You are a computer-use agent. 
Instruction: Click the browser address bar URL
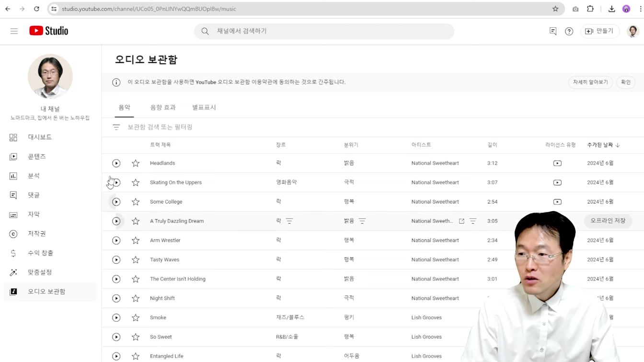tap(149, 9)
